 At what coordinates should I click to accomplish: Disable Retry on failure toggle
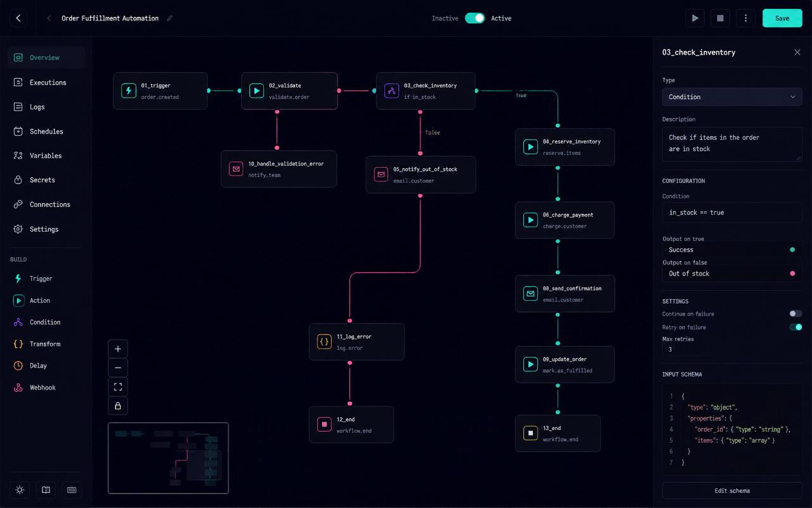(796, 327)
